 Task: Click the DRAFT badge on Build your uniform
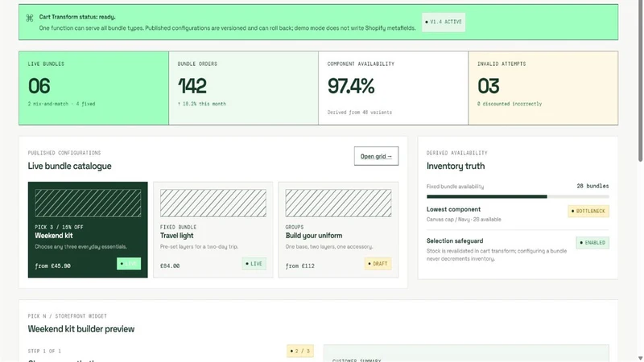(378, 264)
